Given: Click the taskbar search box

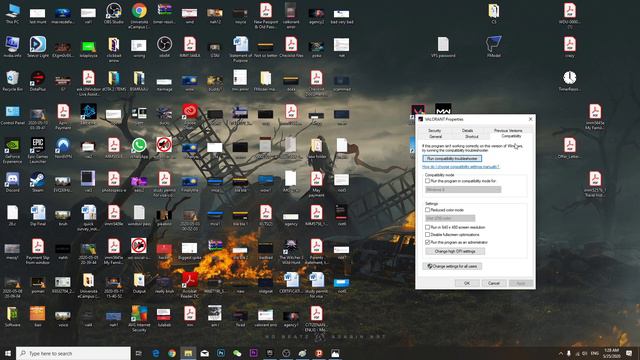Looking at the screenshot, I should click(x=73, y=353).
